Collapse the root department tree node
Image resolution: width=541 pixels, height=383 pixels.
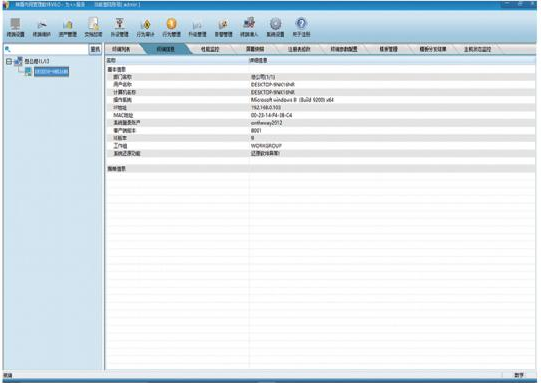(x=9, y=61)
